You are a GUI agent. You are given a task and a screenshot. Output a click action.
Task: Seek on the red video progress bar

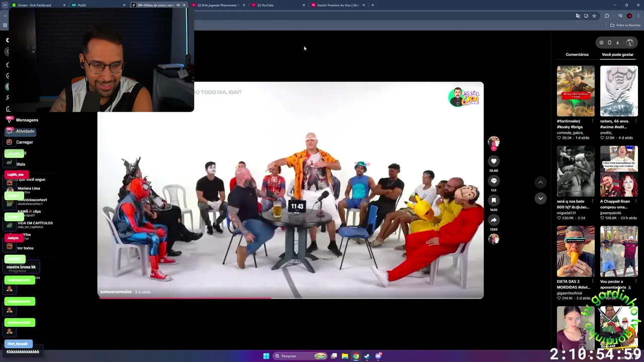pos(290,298)
